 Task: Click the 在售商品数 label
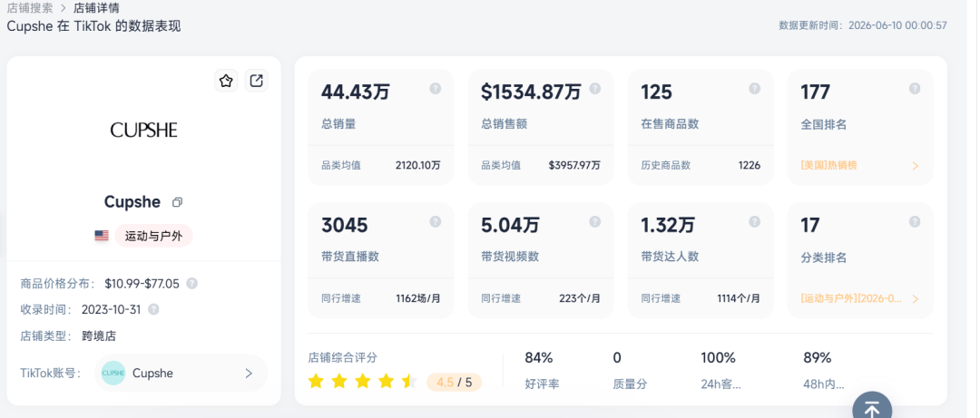coord(670,123)
